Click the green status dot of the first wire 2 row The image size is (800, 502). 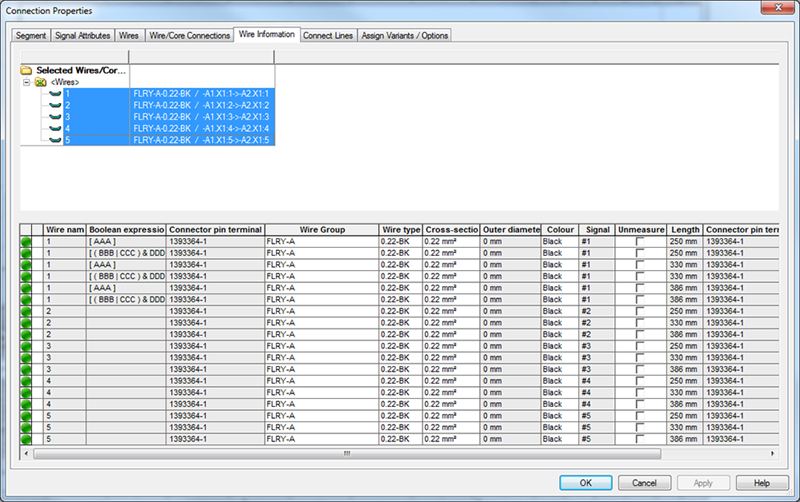[26, 311]
